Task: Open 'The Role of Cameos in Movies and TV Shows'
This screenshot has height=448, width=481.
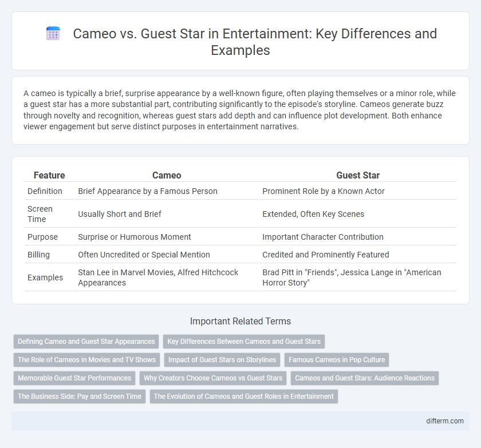Action: click(x=87, y=360)
